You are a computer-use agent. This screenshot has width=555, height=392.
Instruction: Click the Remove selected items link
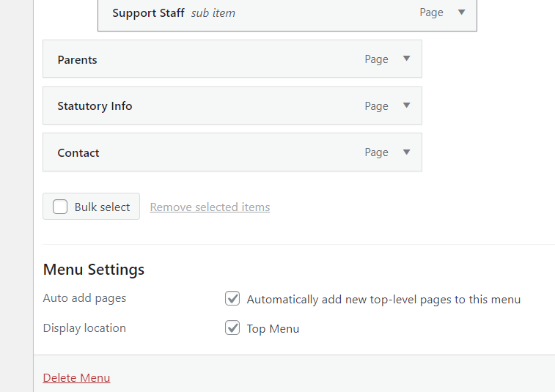(210, 207)
